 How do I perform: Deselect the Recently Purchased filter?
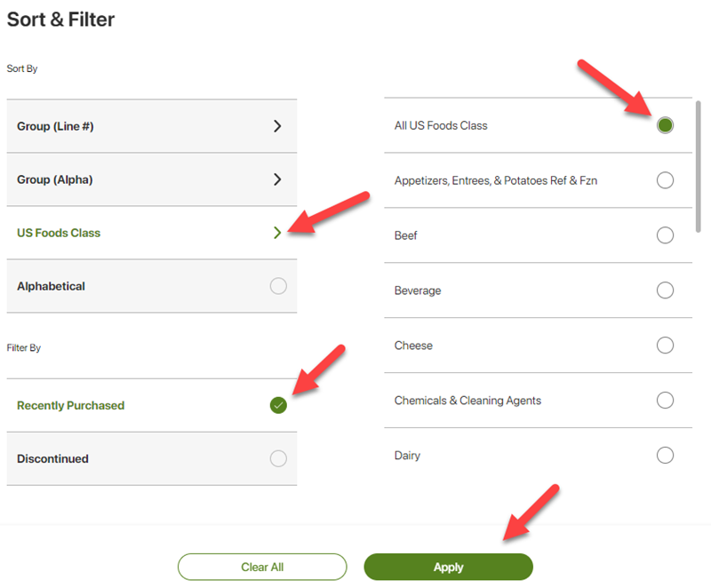[278, 406]
